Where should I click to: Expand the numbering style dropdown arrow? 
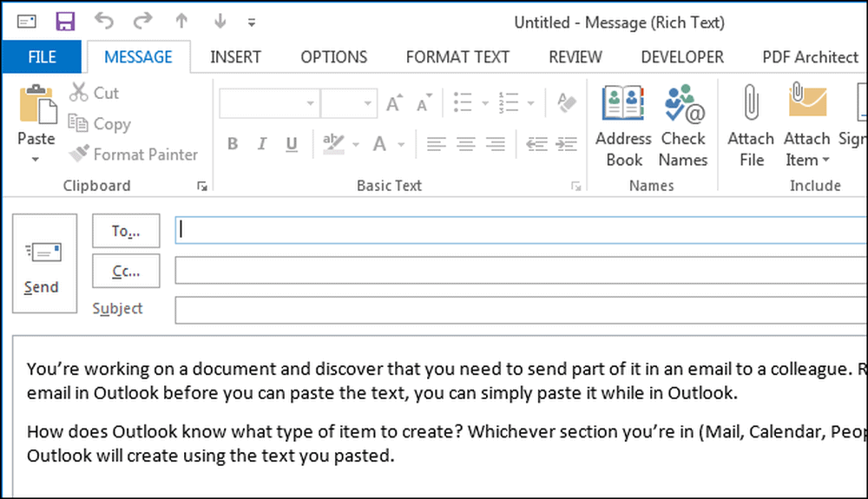pos(530,103)
